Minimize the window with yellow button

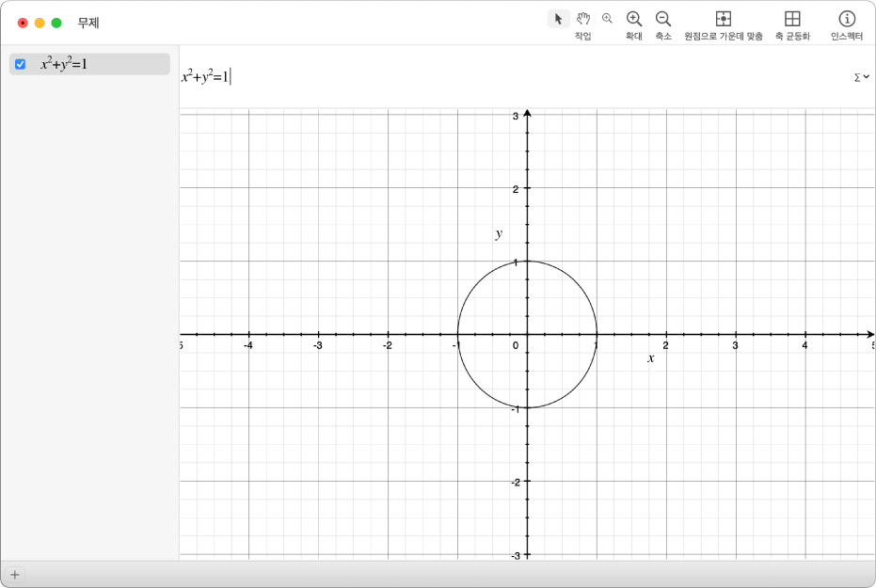click(40, 23)
